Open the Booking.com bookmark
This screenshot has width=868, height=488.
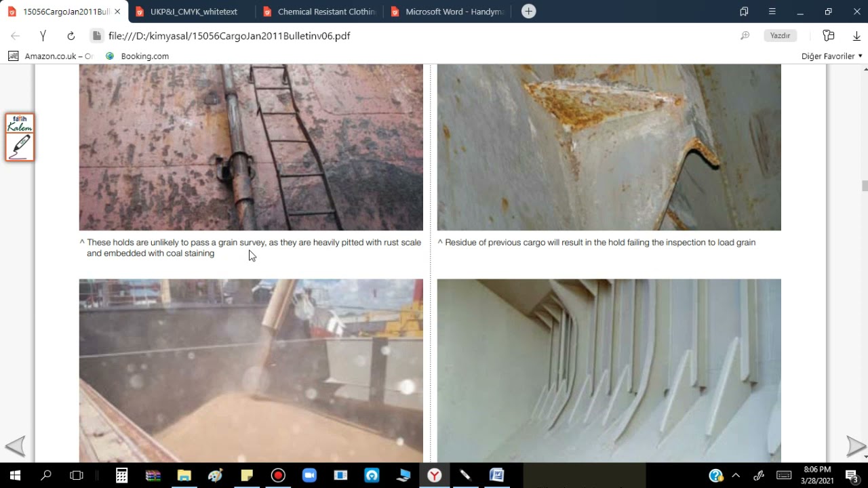coord(138,56)
